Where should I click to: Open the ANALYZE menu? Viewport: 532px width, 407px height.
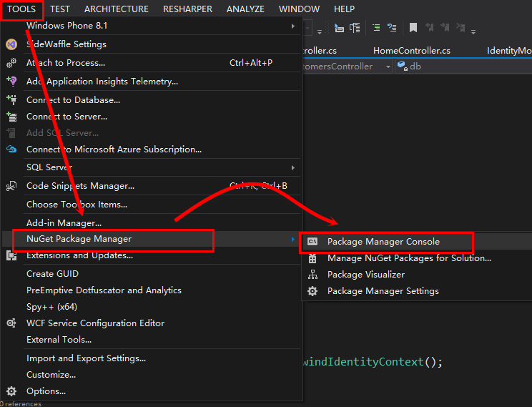point(245,9)
